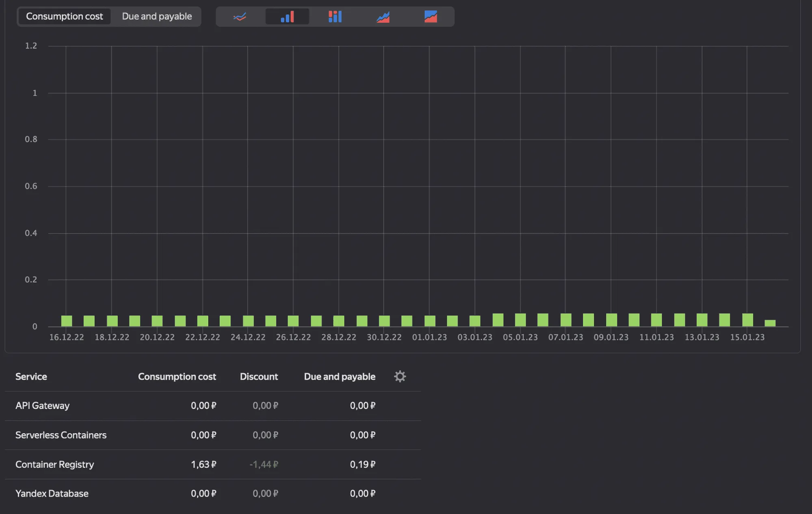Image resolution: width=812 pixels, height=514 pixels.
Task: Click the Due and payable column header
Action: (340, 376)
